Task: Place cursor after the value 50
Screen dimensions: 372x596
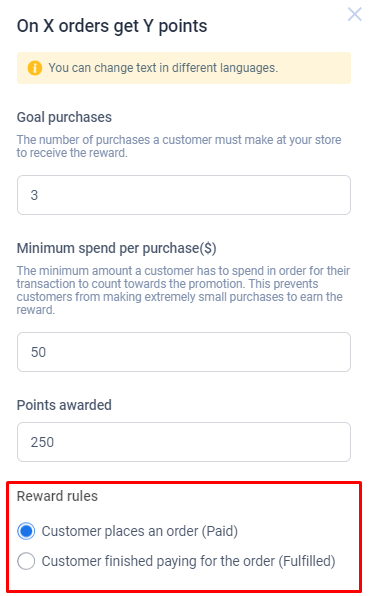Action: (x=47, y=352)
